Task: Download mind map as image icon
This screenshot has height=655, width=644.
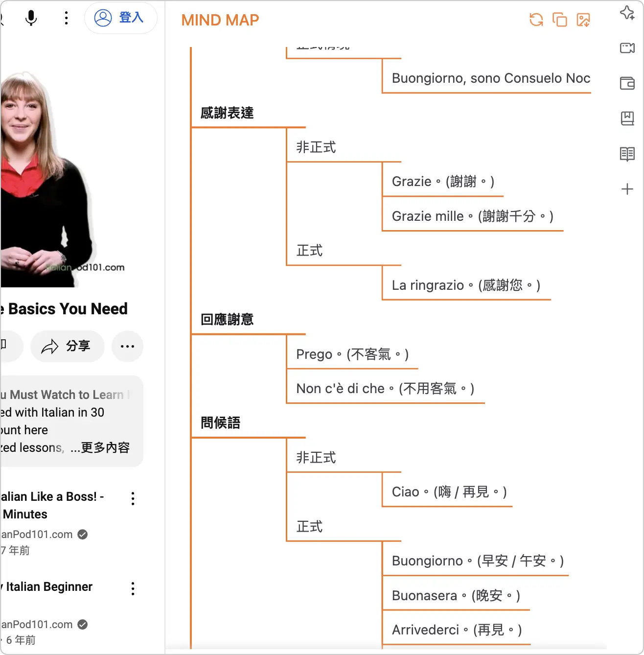Action: (x=583, y=20)
